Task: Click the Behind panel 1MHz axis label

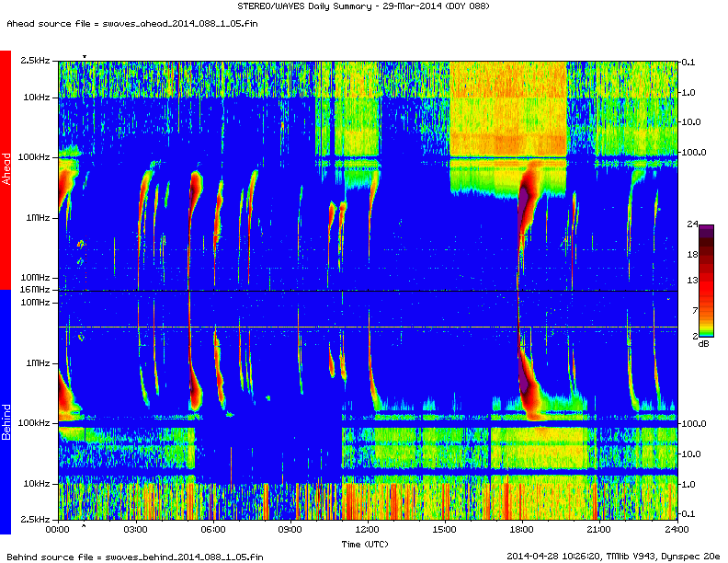Action: [38, 363]
